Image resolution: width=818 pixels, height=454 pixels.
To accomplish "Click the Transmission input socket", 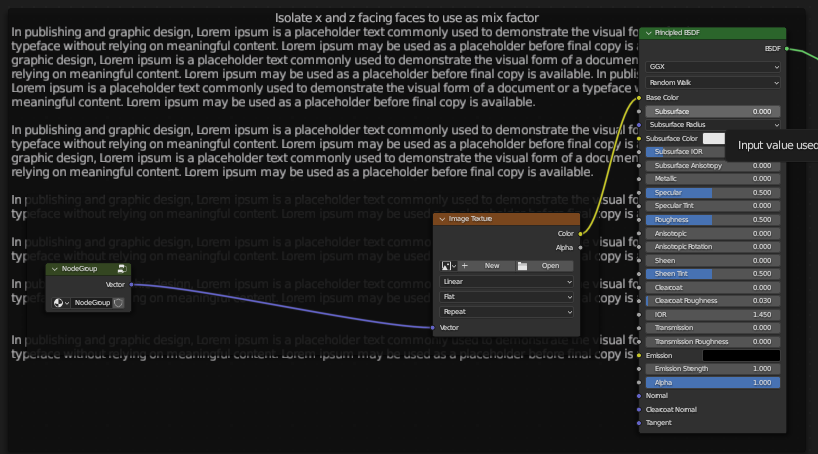I will (x=639, y=328).
